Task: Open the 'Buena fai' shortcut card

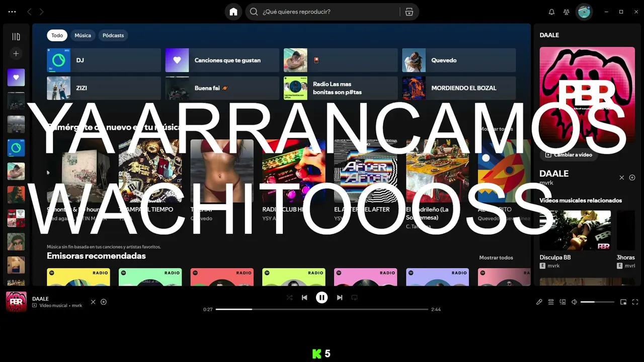Action: click(222, 88)
